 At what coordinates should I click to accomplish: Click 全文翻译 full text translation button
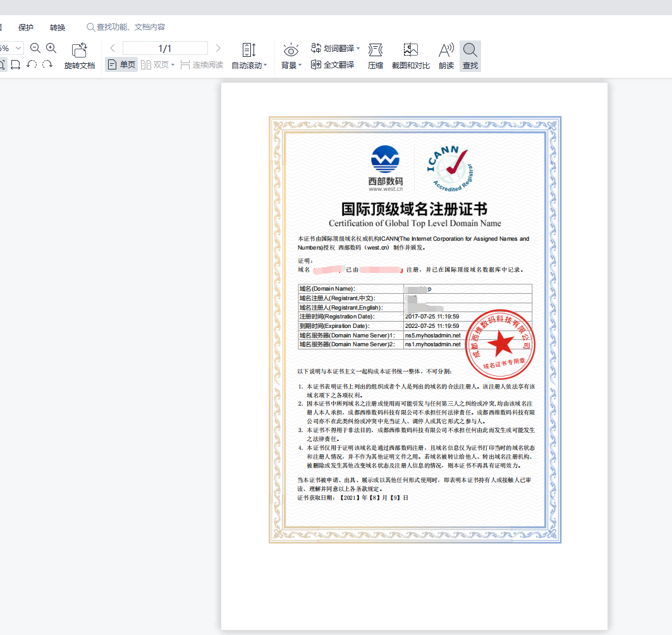(x=333, y=64)
